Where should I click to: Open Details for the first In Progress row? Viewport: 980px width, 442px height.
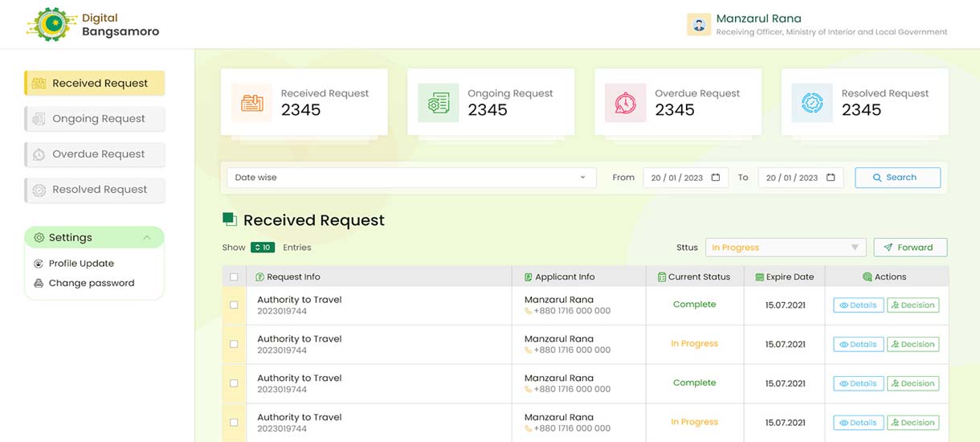click(x=859, y=344)
